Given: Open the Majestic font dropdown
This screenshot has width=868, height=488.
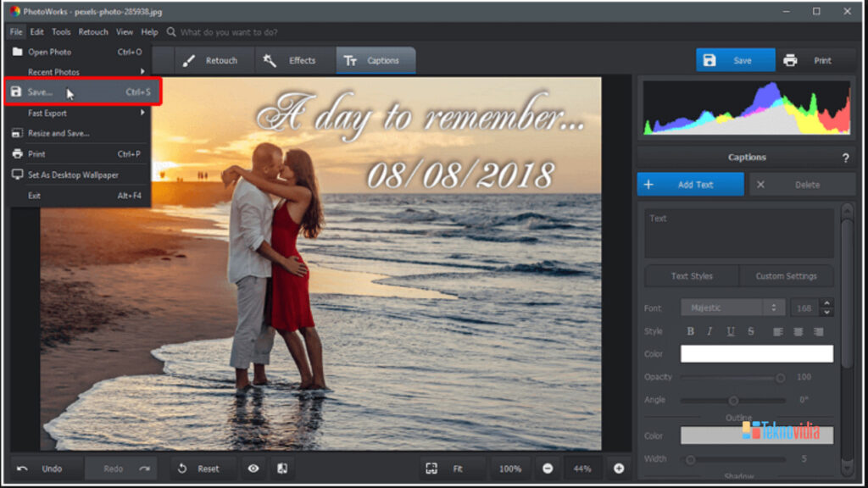Looking at the screenshot, I should pyautogui.click(x=731, y=307).
